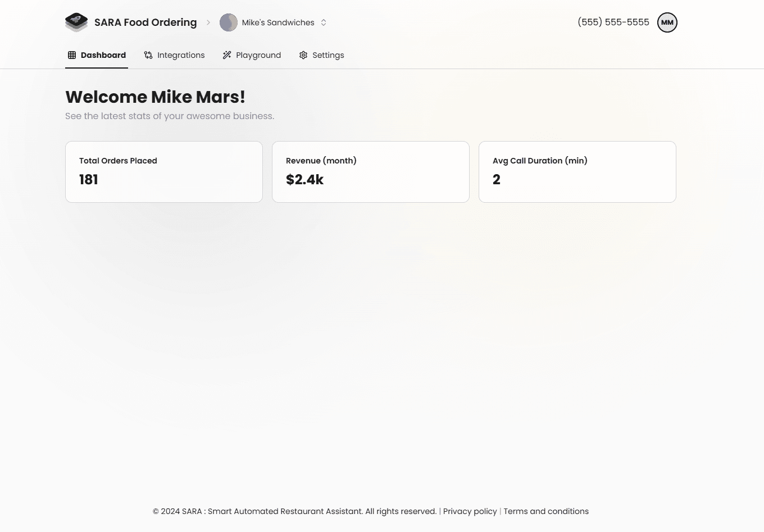Go to the Settings tab
764x532 pixels.
pyautogui.click(x=328, y=55)
